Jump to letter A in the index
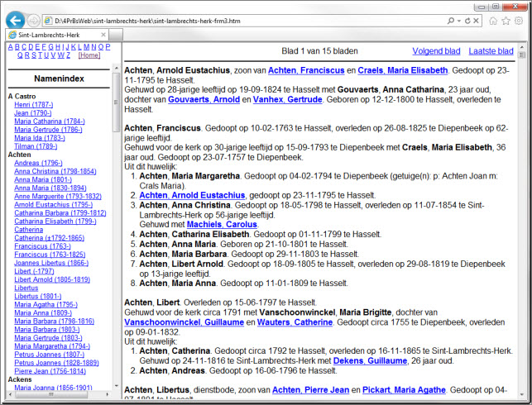This screenshot has height=405, width=532. click(10, 47)
